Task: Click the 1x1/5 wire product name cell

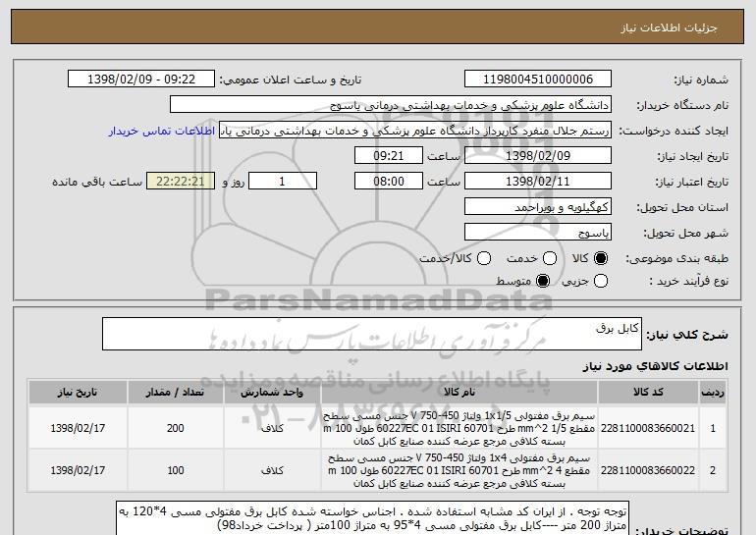Action: [x=459, y=428]
